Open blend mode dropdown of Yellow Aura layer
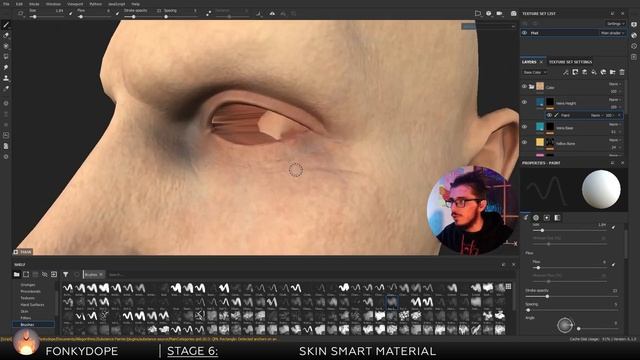The height and width of the screenshot is (360, 640). click(x=615, y=140)
